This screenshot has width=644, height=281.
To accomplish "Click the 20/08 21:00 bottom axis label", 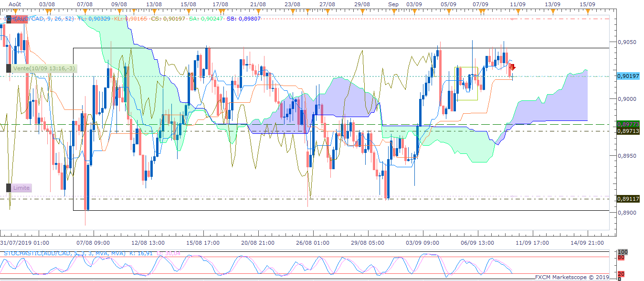I will click(x=257, y=243).
